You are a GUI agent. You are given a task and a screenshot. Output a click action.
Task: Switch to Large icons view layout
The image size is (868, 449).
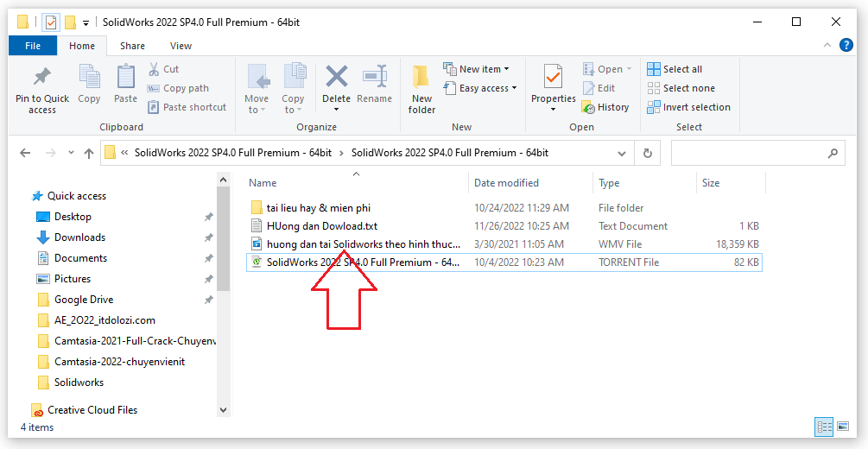[843, 427]
